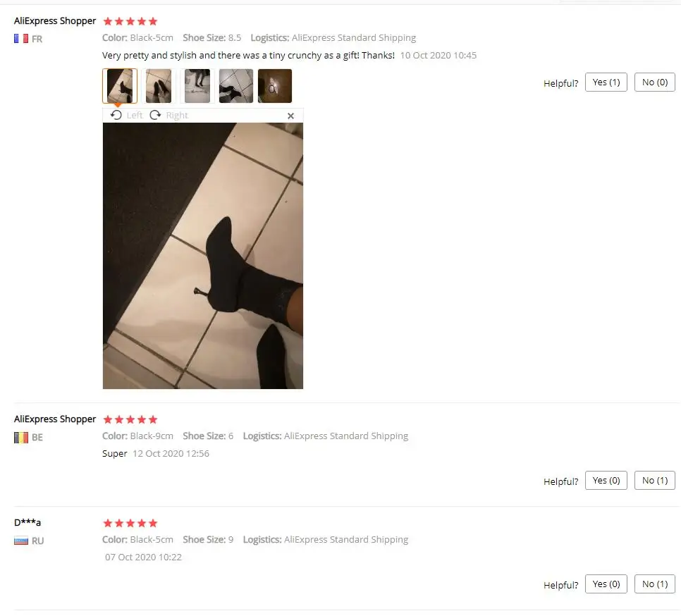Vote Yes (0) on BE review
Image resolution: width=681 pixels, height=616 pixels.
click(606, 480)
